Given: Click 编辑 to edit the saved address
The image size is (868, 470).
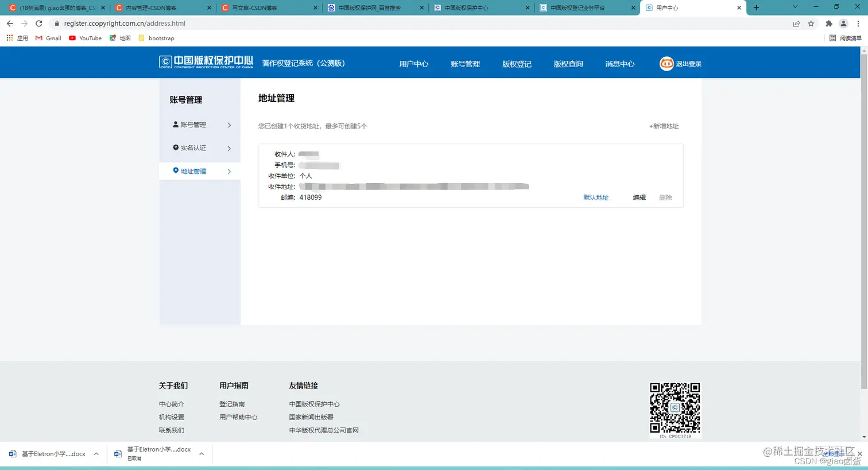Looking at the screenshot, I should click(x=639, y=197).
